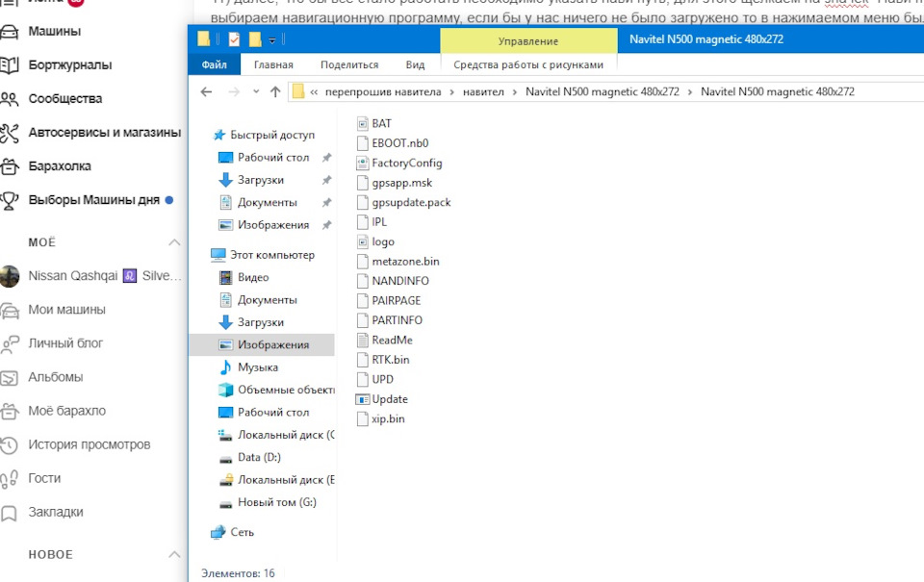
Task: Select the IPL file icon
Action: (363, 222)
